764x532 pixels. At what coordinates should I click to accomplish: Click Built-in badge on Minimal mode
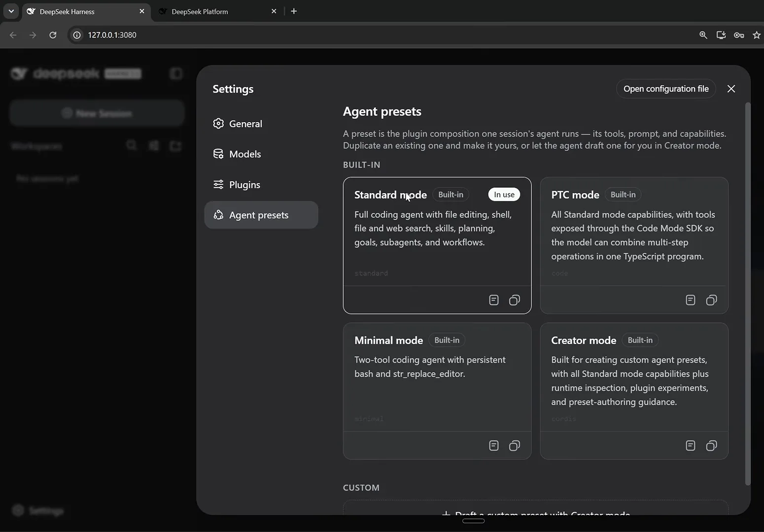[447, 340]
